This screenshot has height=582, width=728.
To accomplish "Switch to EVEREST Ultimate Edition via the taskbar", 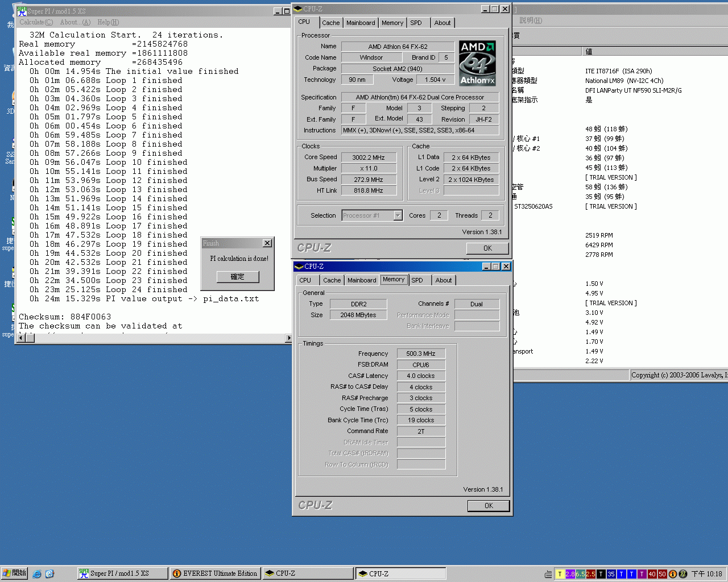I will 216,573.
